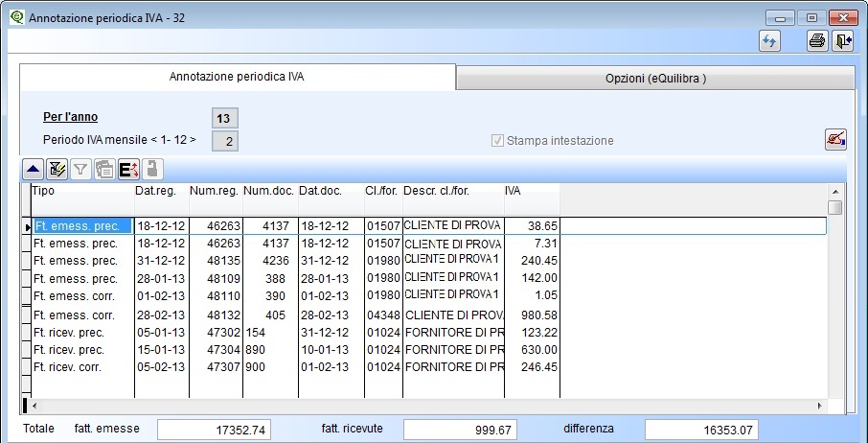868x443 pixels.
Task: Click the horizontal scrollbar left arrow of the grid
Action: tap(34, 406)
